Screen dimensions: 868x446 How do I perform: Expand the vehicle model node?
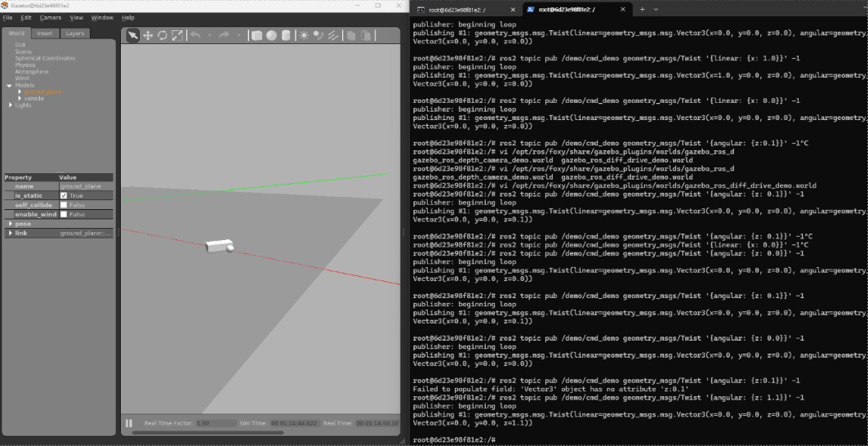click(20, 98)
